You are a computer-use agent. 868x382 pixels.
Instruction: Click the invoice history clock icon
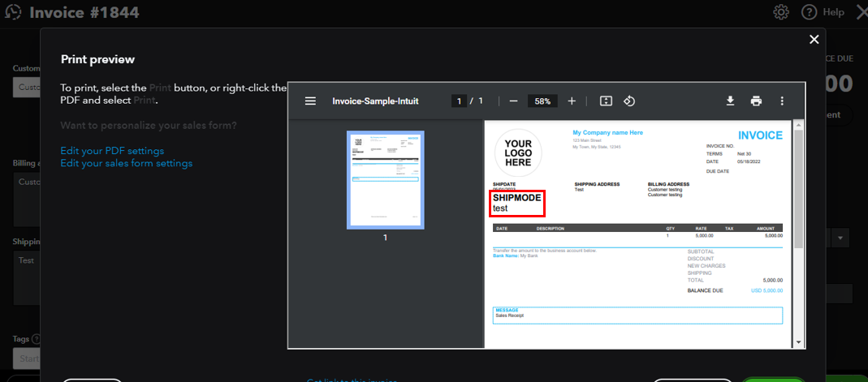tap(13, 12)
